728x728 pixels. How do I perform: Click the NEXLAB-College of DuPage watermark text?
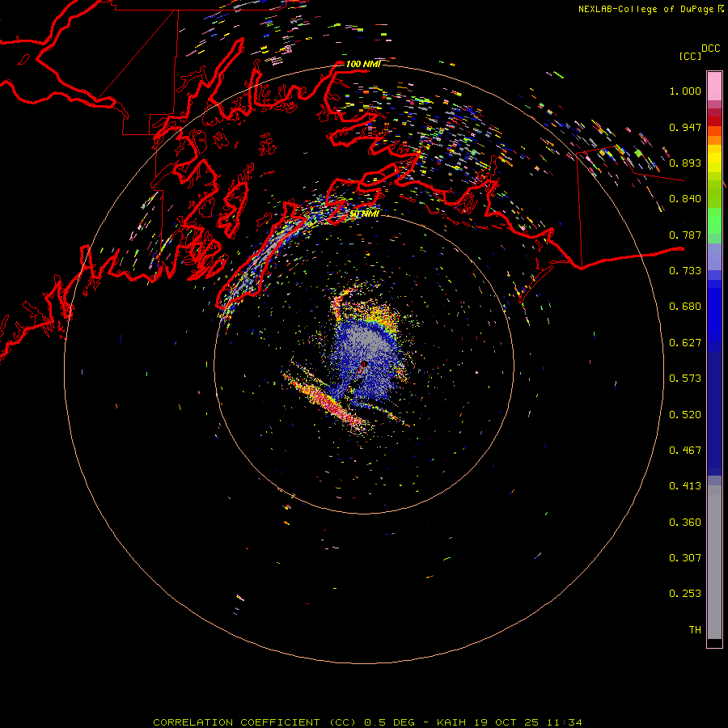click(x=651, y=9)
